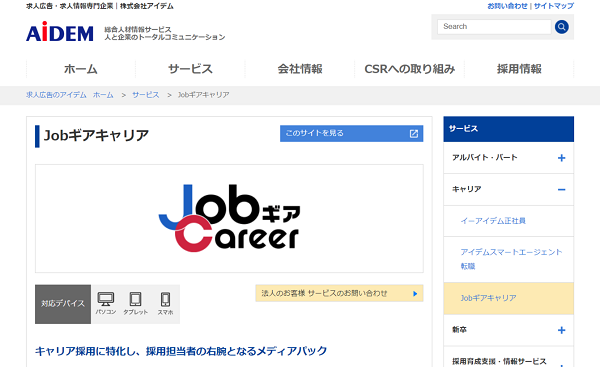
Task: Open イーアイデム正社員 sidebar link
Action: tap(493, 221)
